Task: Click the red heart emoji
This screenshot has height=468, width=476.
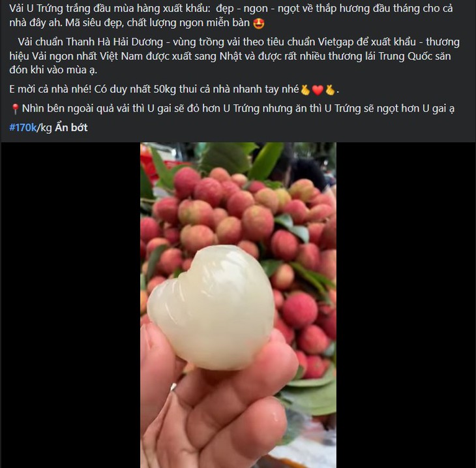Action: pyautogui.click(x=318, y=90)
